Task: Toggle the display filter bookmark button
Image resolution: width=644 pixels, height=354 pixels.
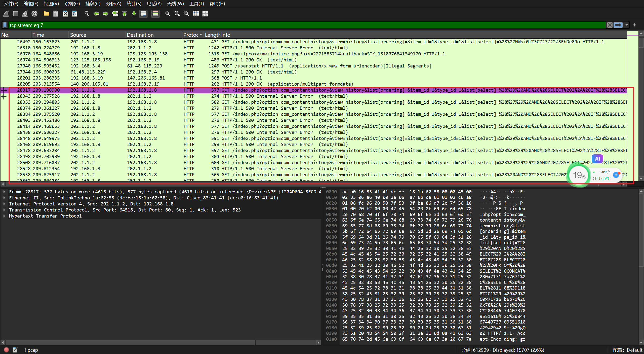Action: pyautogui.click(x=5, y=25)
